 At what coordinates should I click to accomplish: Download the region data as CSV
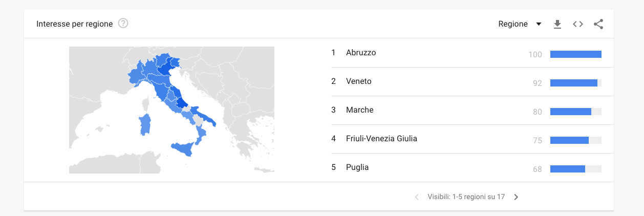tap(557, 24)
